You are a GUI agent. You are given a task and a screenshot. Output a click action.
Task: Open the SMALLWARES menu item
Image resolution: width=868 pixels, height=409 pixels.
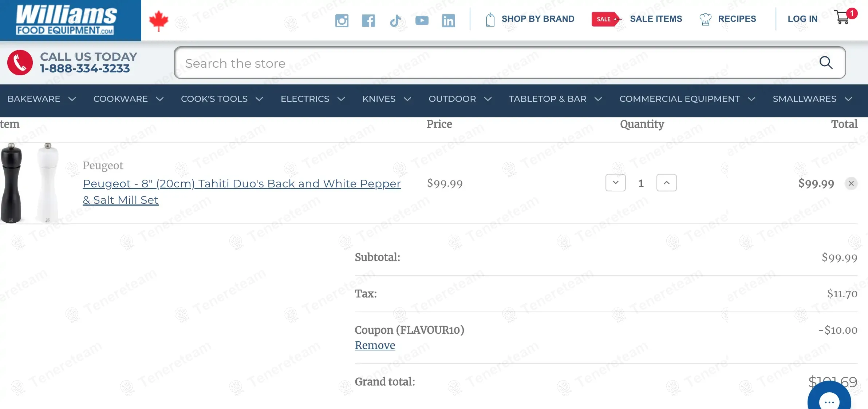[804, 99]
